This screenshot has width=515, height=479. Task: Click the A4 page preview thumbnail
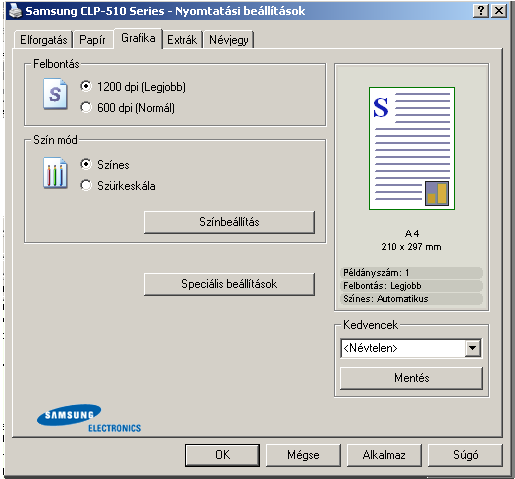[412, 148]
